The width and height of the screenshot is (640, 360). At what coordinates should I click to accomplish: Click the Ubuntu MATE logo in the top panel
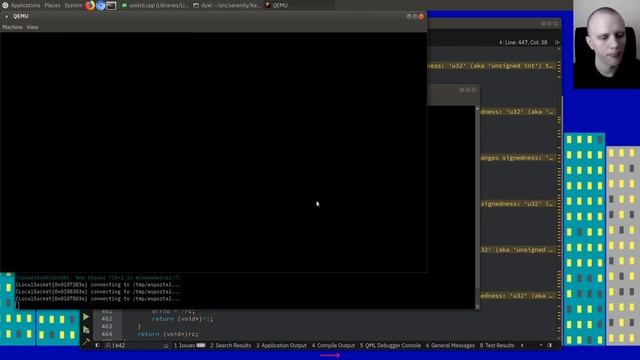(x=5, y=5)
